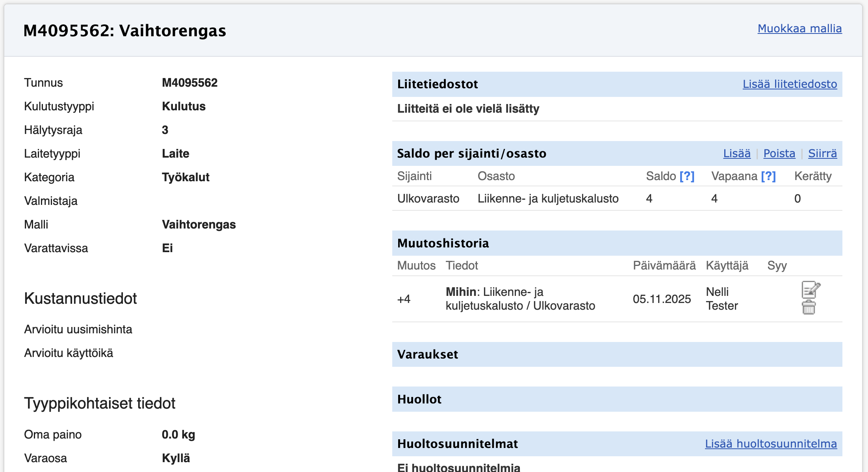Screen dimensions: 868x472
Task: Click the Saldo help [?] link
Action: pyautogui.click(x=687, y=176)
